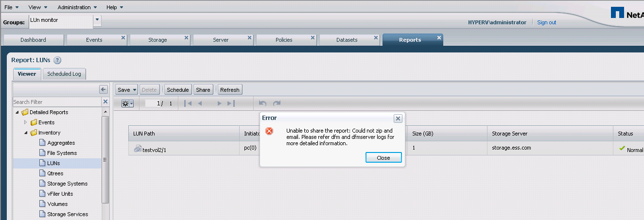Go to first page icon
This screenshot has height=220, width=644.
[x=188, y=103]
